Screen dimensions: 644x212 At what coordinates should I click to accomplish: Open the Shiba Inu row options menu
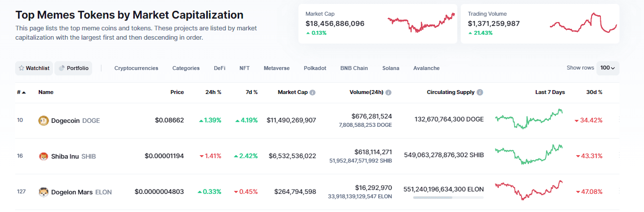[619, 156]
